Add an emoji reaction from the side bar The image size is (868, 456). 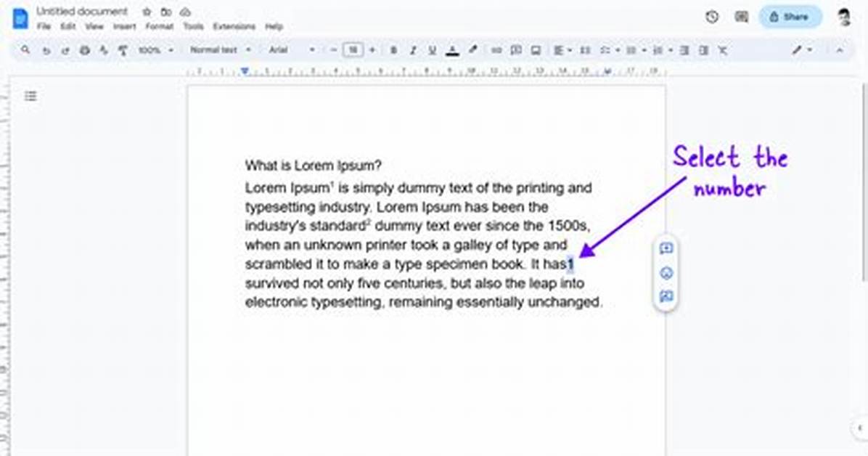pos(666,272)
